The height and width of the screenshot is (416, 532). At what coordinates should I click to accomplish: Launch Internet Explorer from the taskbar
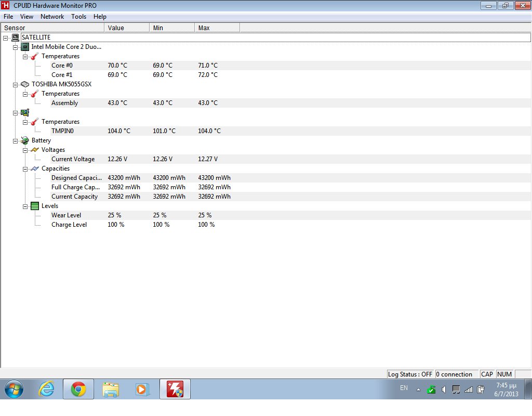pyautogui.click(x=46, y=389)
